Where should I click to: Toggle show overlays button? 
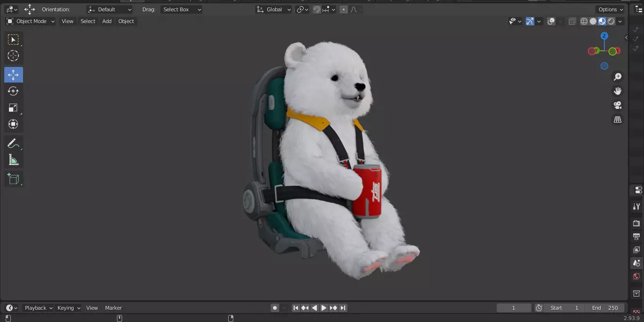(x=551, y=21)
